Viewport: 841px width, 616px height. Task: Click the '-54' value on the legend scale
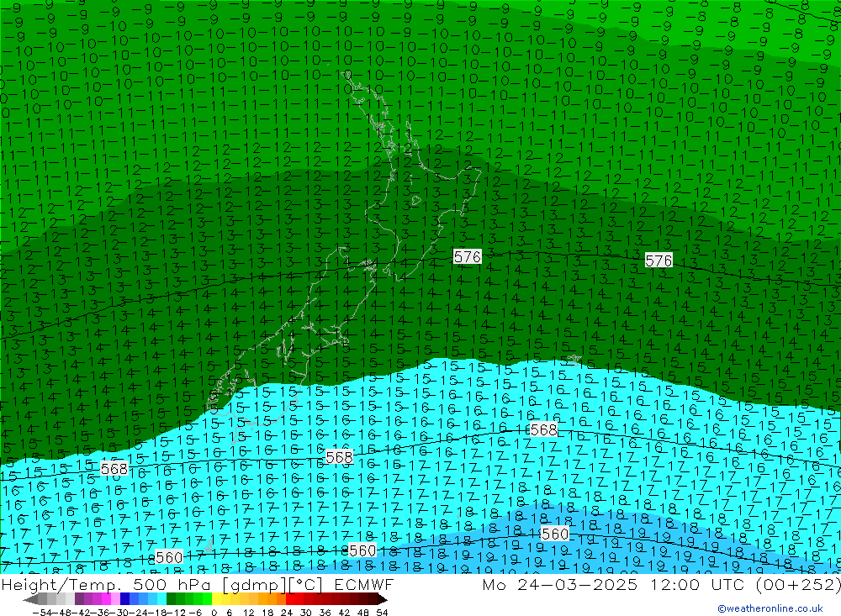(42, 613)
